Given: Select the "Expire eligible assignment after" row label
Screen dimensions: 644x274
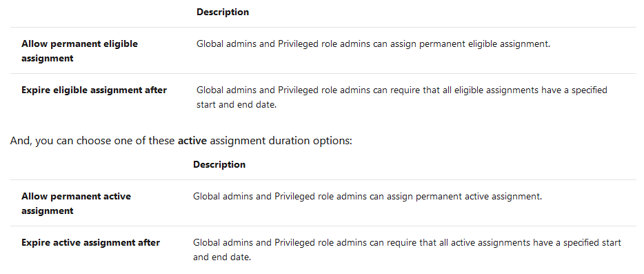Looking at the screenshot, I should [x=94, y=90].
